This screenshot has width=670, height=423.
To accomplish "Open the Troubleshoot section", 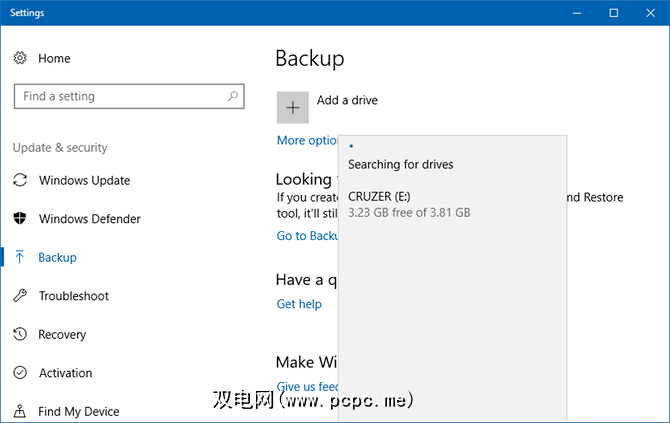I will (x=73, y=296).
